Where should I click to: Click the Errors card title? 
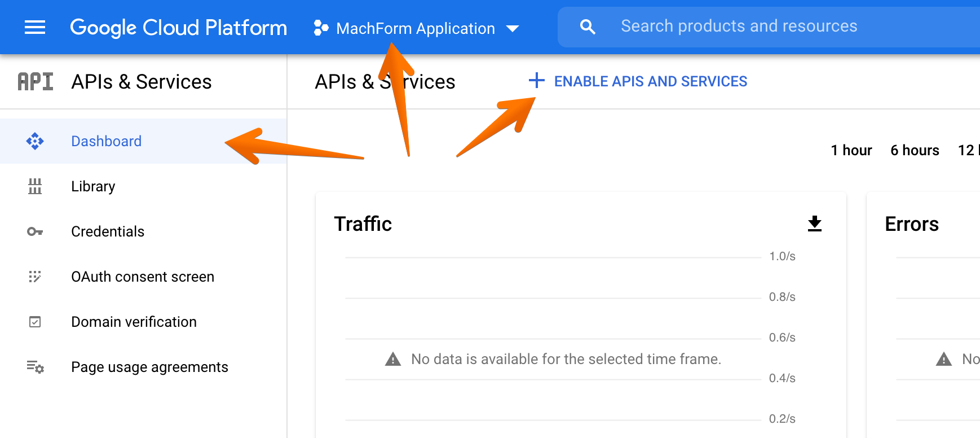pyautogui.click(x=912, y=224)
